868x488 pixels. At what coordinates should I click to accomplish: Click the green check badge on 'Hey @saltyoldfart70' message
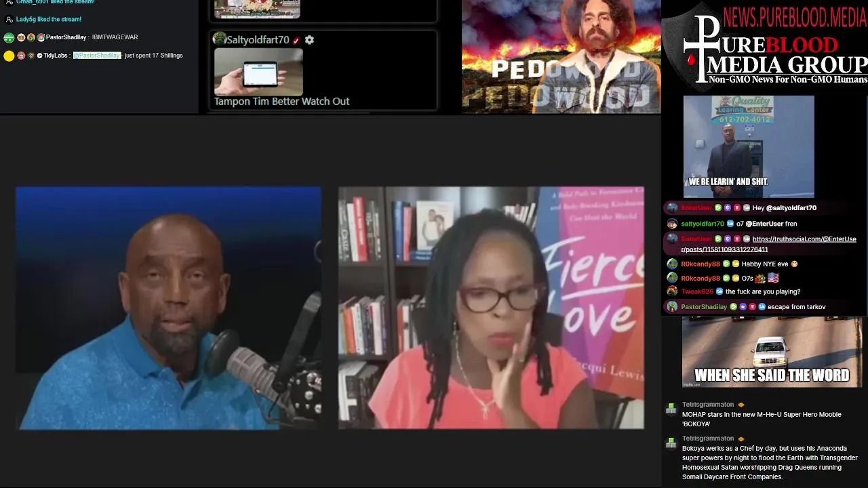click(x=718, y=208)
